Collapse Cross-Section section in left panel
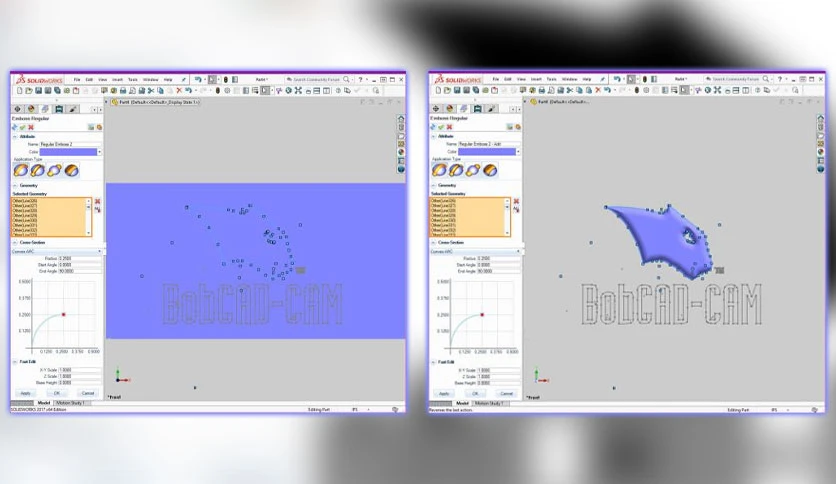The image size is (836, 484). tap(15, 243)
